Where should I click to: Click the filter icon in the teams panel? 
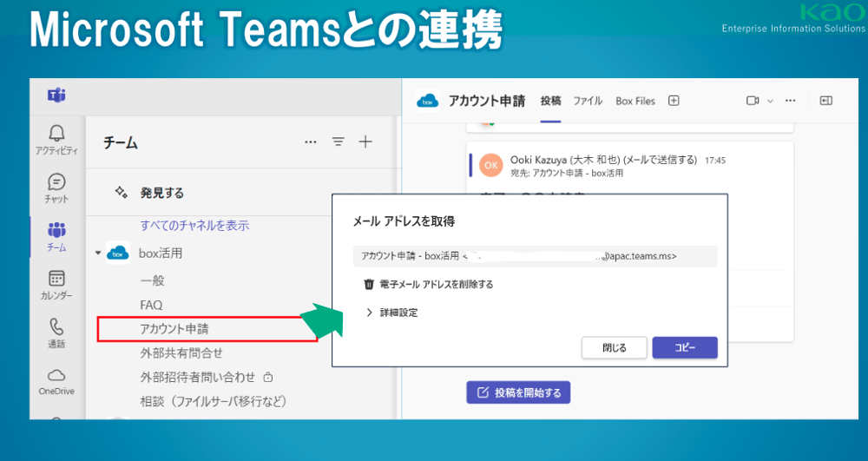(x=339, y=142)
